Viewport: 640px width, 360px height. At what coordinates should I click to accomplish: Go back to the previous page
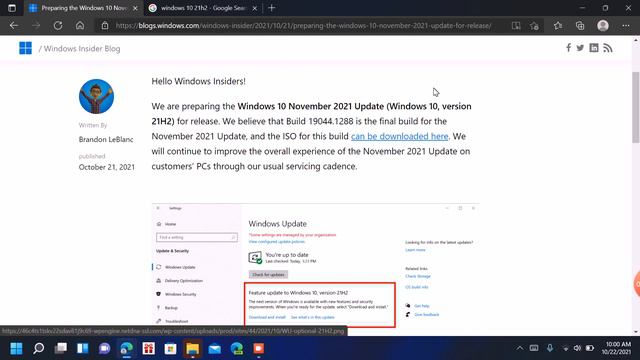pos(14,25)
